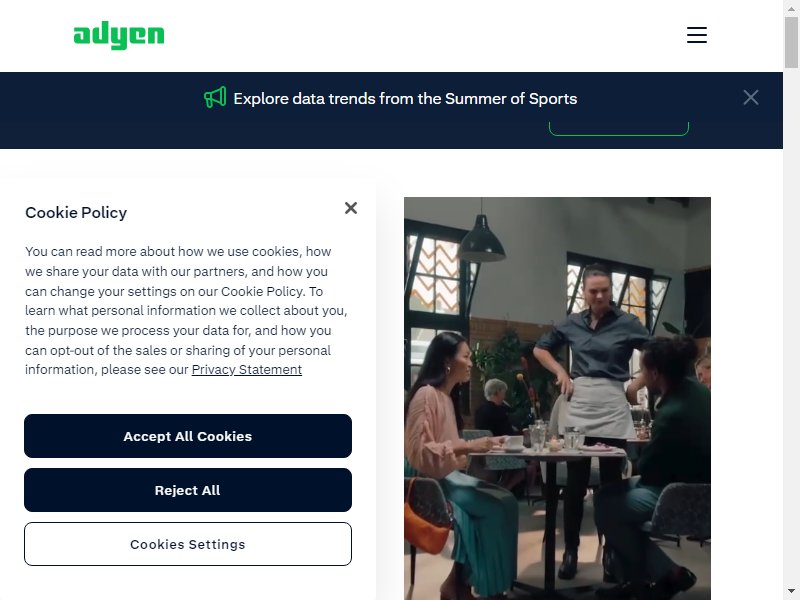Select the Reject All button

click(188, 490)
